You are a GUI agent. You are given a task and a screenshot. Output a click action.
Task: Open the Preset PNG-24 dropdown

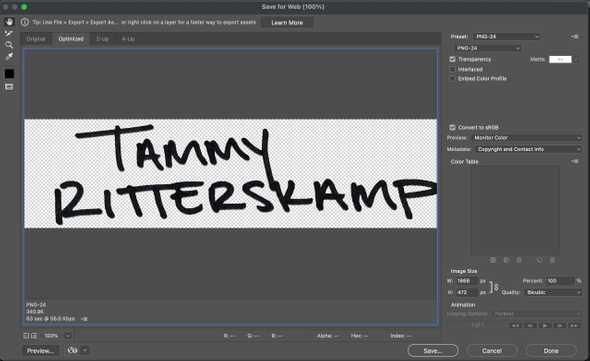coord(507,37)
